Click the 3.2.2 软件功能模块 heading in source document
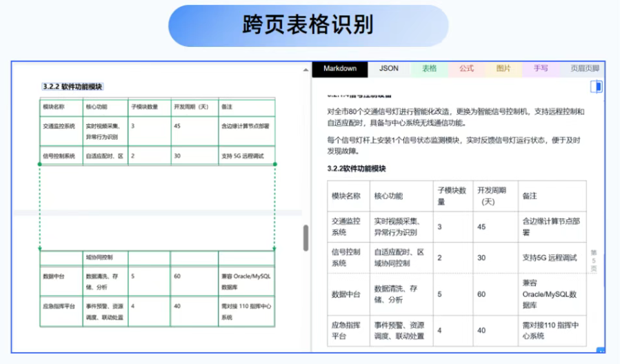Viewport: 620px width, 364px height. (72, 87)
